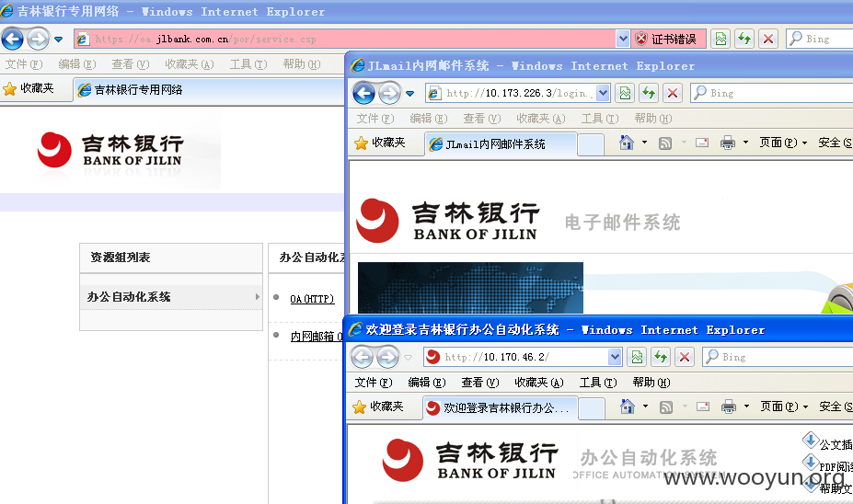The image size is (853, 504).
Task: Open 编辑(E) menu in 吉林银行专用网络 window
Action: click(77, 64)
